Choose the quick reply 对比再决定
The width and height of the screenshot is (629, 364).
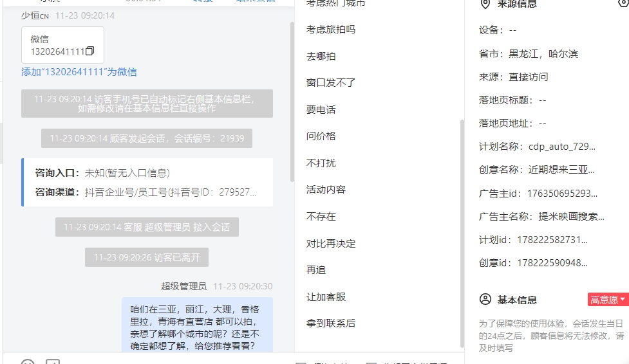pyautogui.click(x=330, y=243)
